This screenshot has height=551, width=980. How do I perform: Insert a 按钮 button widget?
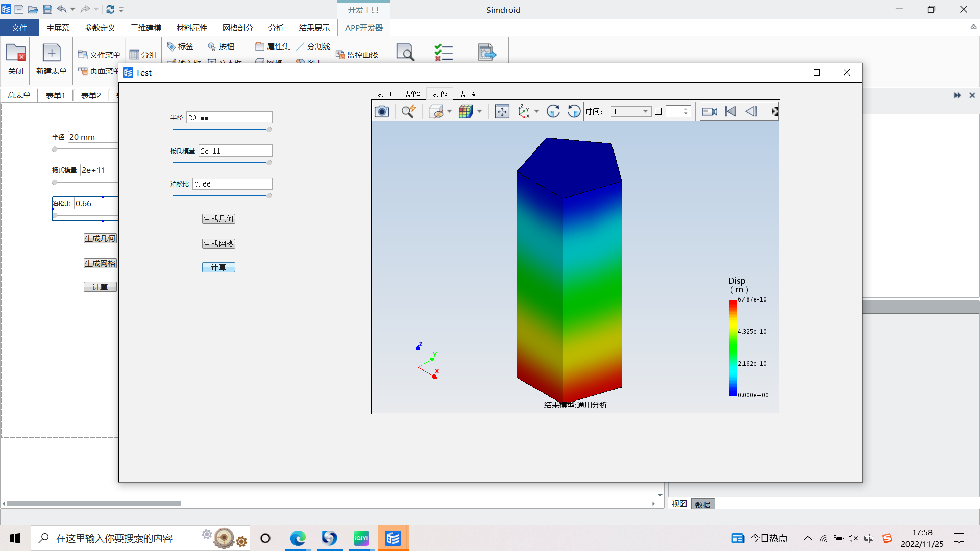(222, 46)
